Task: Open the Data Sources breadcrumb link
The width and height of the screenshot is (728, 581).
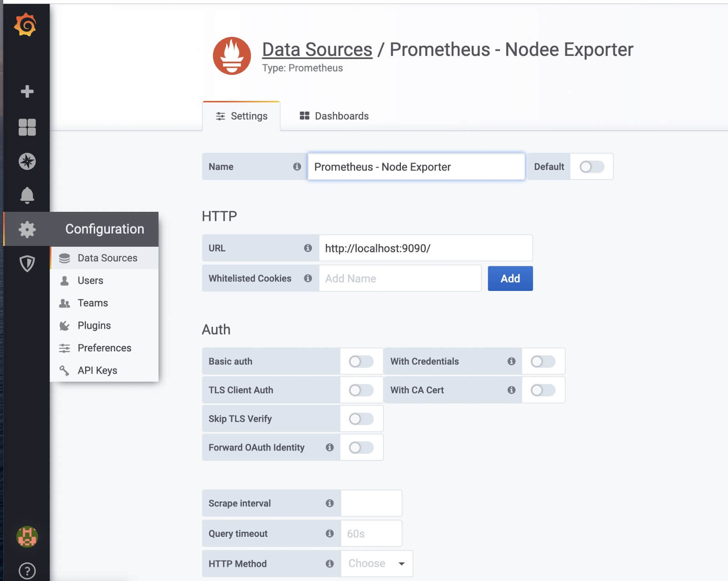Action: pyautogui.click(x=316, y=50)
